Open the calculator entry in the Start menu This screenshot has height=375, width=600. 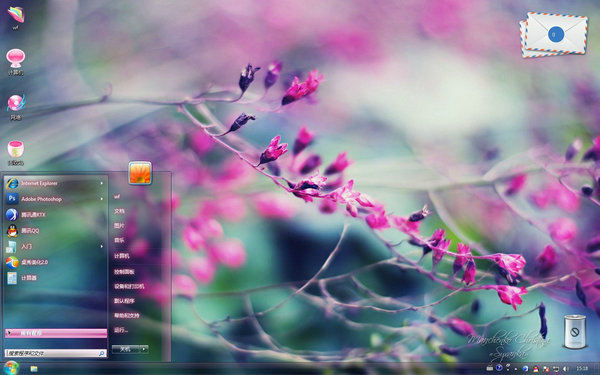(55, 277)
